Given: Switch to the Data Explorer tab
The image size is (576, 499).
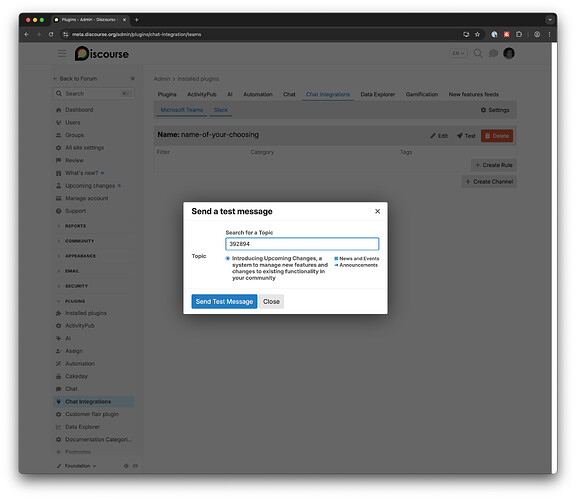Looking at the screenshot, I should pyautogui.click(x=378, y=94).
